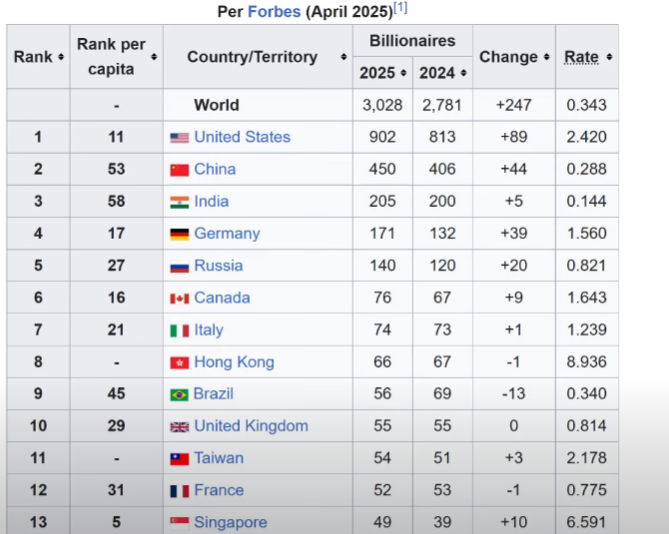Viewport: 669px width, 534px height.
Task: Click the India flag icon
Action: (179, 202)
